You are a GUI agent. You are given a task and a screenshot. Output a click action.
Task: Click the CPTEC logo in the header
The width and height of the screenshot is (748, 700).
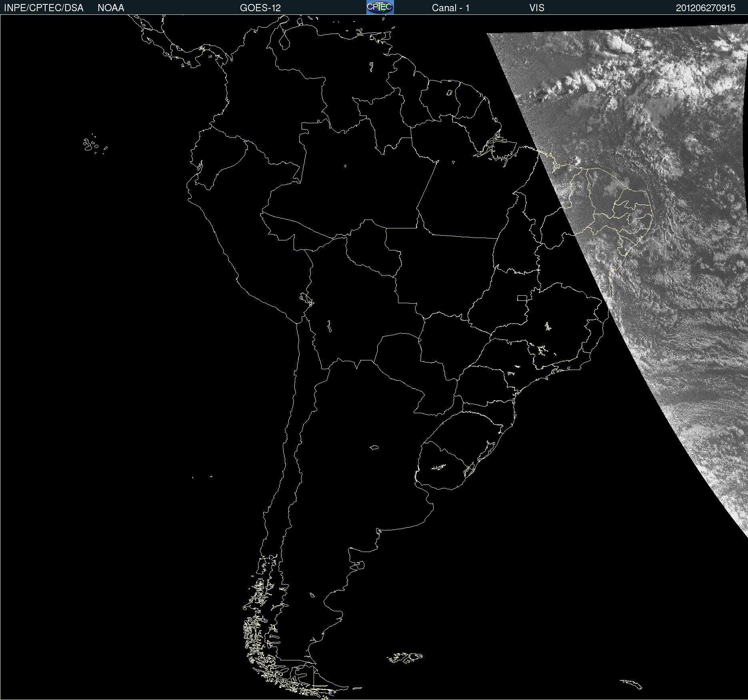pyautogui.click(x=380, y=7)
